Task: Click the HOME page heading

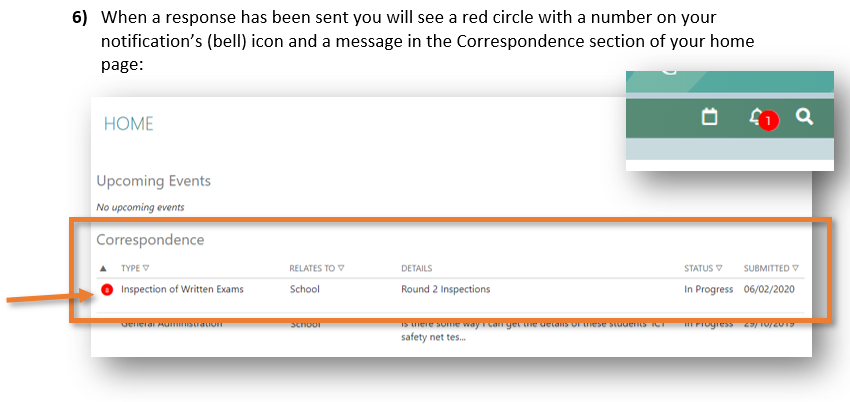Action: 129,124
